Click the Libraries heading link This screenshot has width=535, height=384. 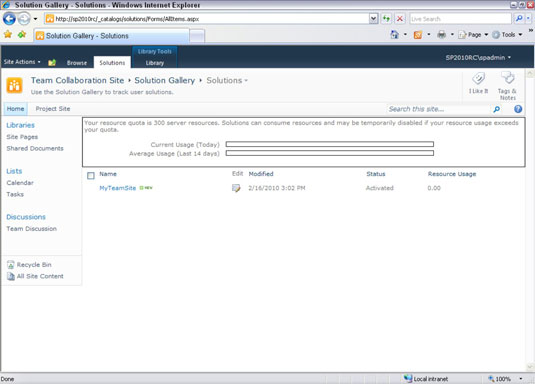[x=20, y=125]
